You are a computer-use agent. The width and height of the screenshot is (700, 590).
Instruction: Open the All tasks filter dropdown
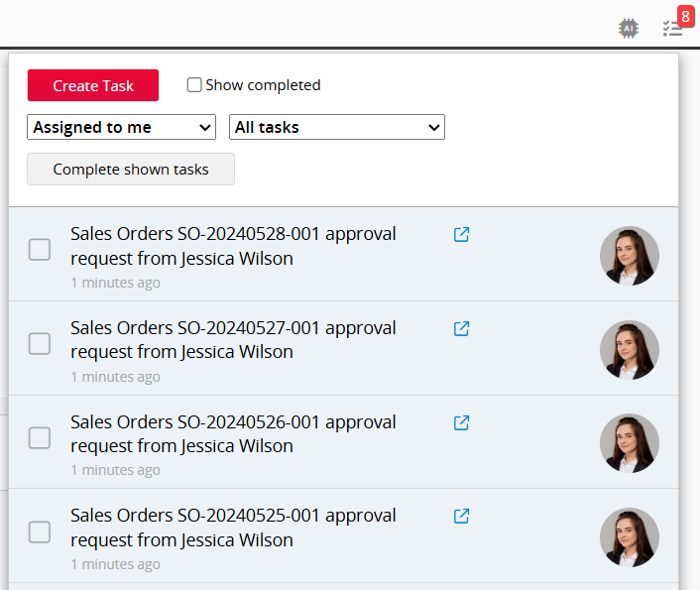pyautogui.click(x=336, y=127)
